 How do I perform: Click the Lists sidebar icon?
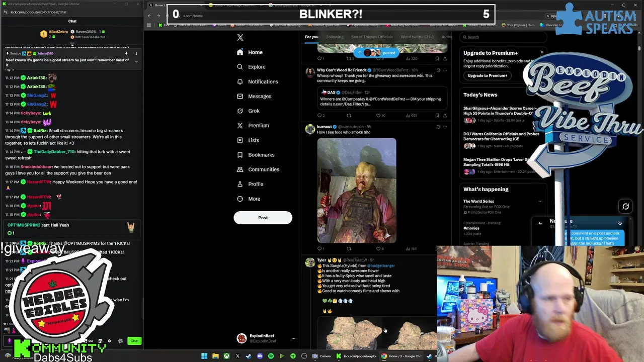240,140
